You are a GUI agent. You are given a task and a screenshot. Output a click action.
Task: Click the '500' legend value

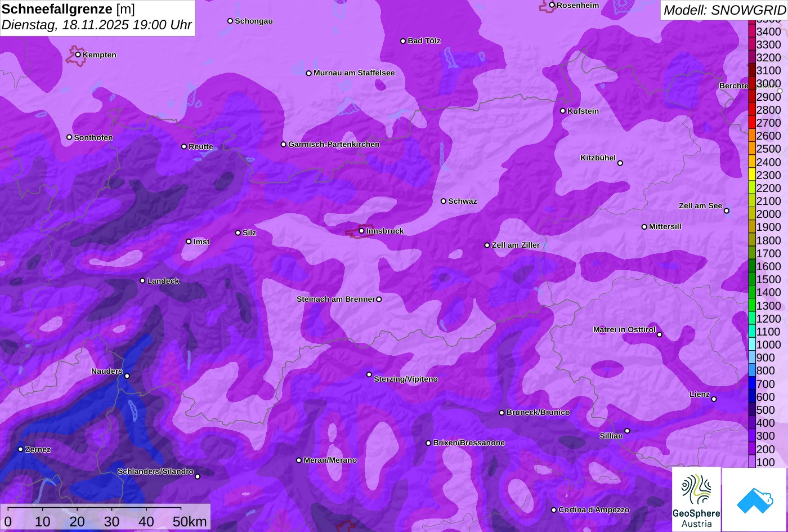(765, 410)
